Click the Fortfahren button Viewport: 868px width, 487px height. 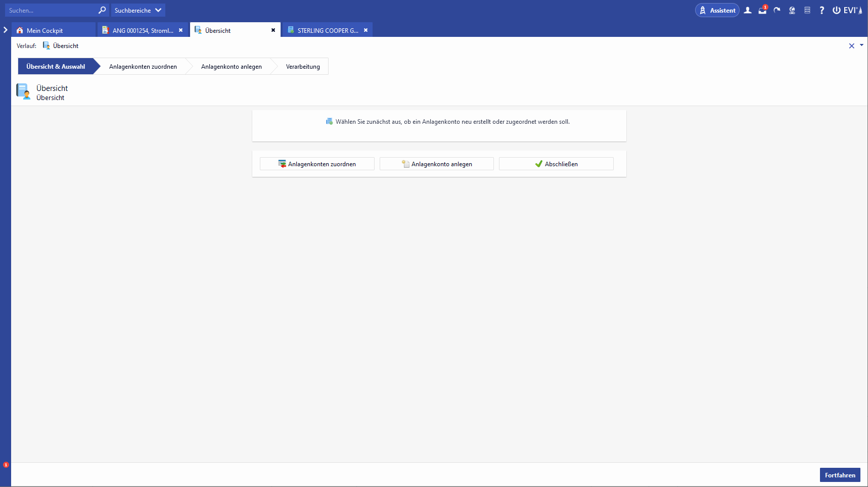coord(840,475)
